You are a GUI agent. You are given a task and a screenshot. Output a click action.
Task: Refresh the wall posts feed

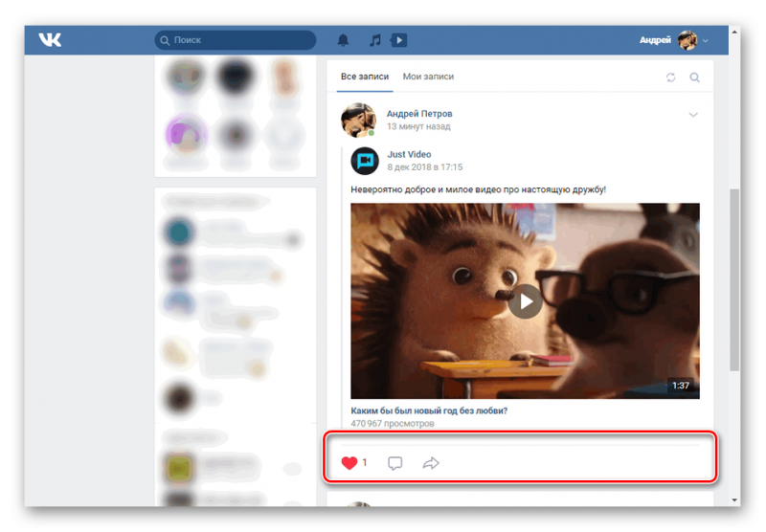point(671,78)
